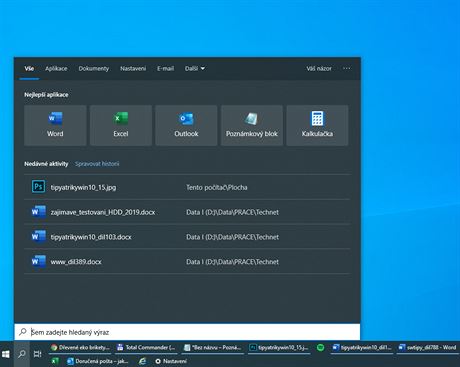
Task: Open recent file tipyatrikywin10_15.jpg
Action: pos(187,187)
